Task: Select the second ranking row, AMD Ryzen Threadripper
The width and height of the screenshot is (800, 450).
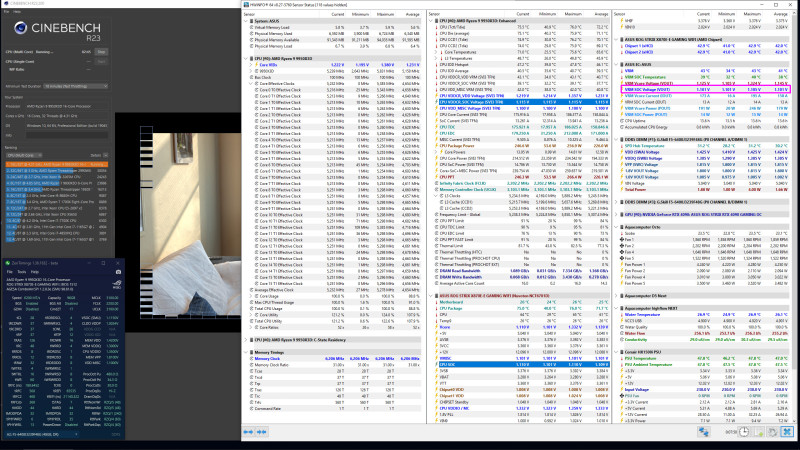Action: click(57, 170)
